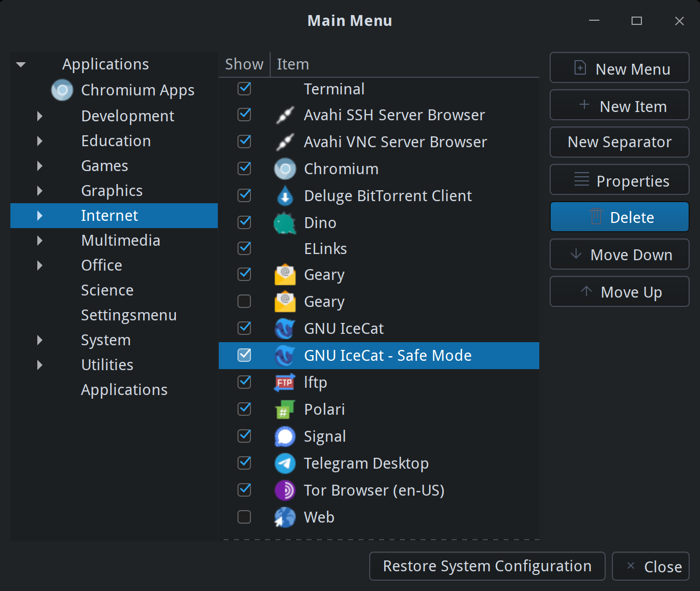This screenshot has height=591, width=700.
Task: Delete the selected menu item
Action: tap(620, 217)
